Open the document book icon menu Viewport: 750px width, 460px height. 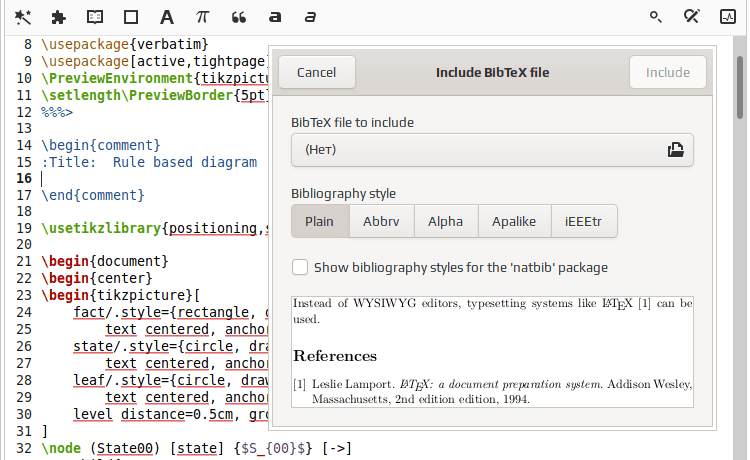tap(95, 17)
